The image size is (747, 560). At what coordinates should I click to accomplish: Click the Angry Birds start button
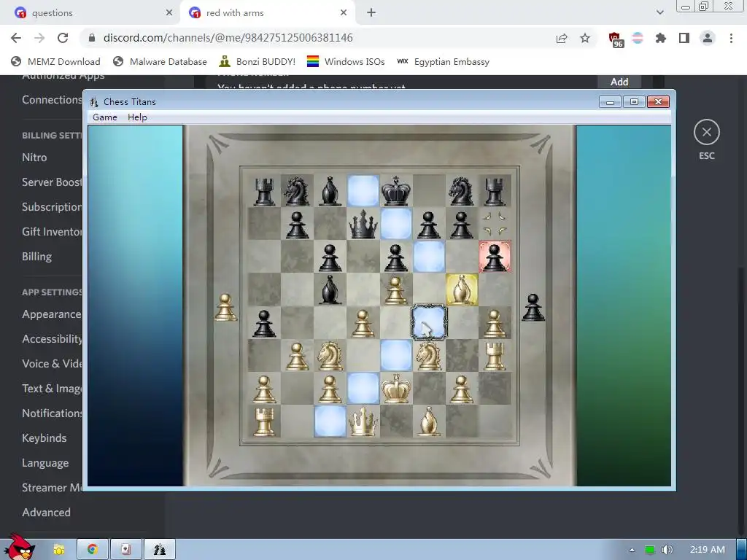19,548
